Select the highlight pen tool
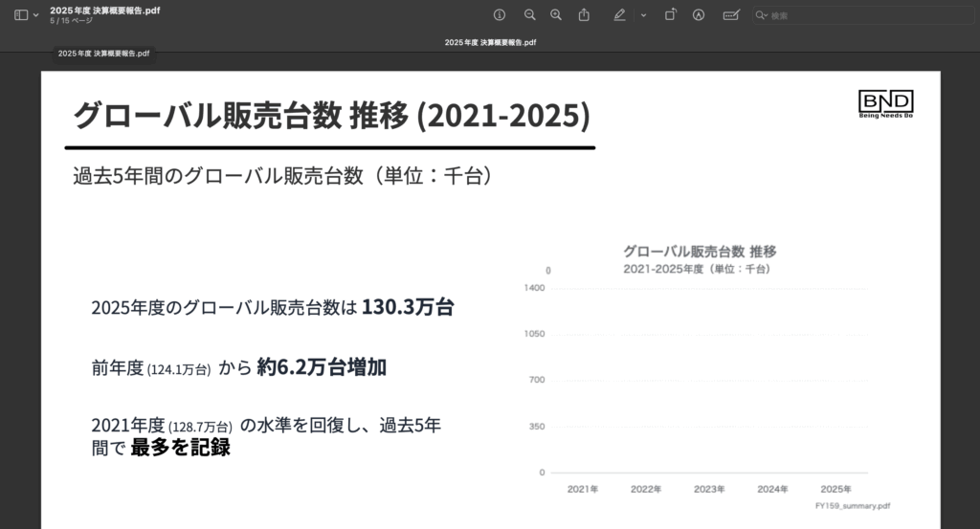The image size is (980, 529). click(619, 15)
